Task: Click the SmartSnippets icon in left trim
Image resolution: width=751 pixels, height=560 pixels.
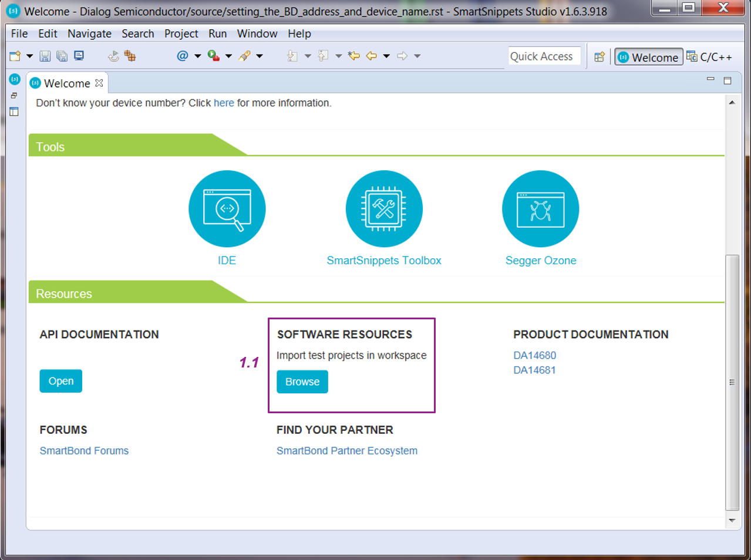Action: click(x=15, y=79)
